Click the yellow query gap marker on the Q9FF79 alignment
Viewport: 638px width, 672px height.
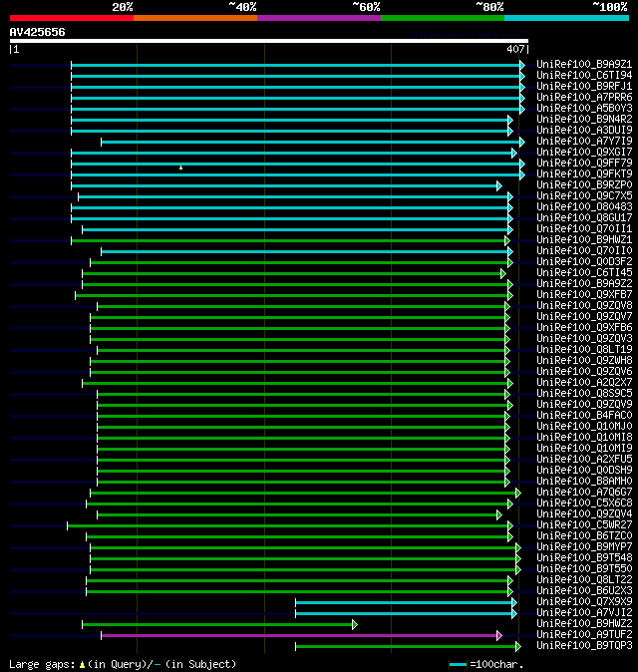180,168
